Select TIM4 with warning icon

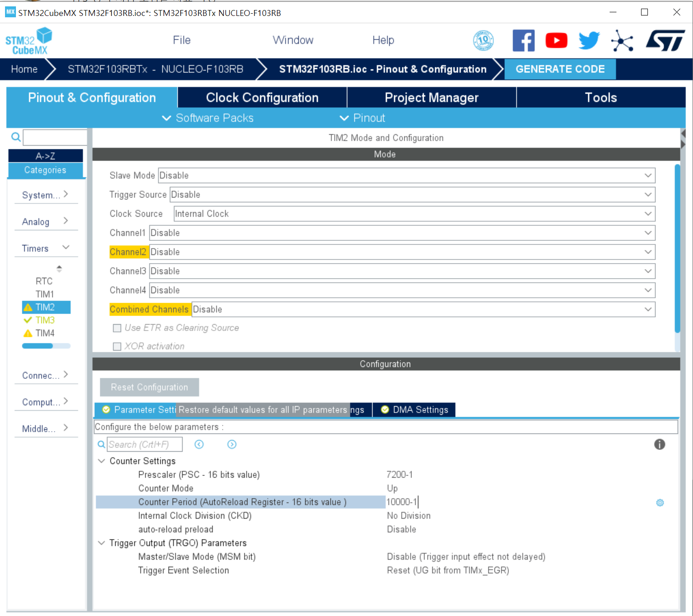(45, 333)
